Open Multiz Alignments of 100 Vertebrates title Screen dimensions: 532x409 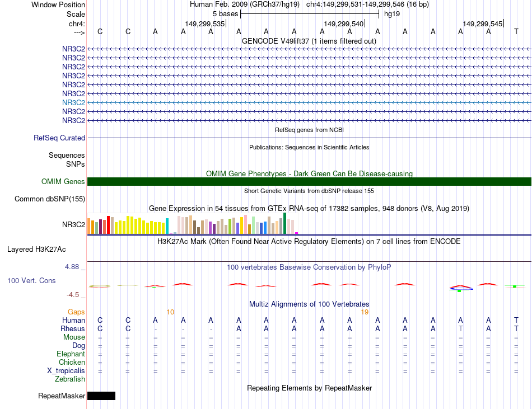tap(309, 304)
